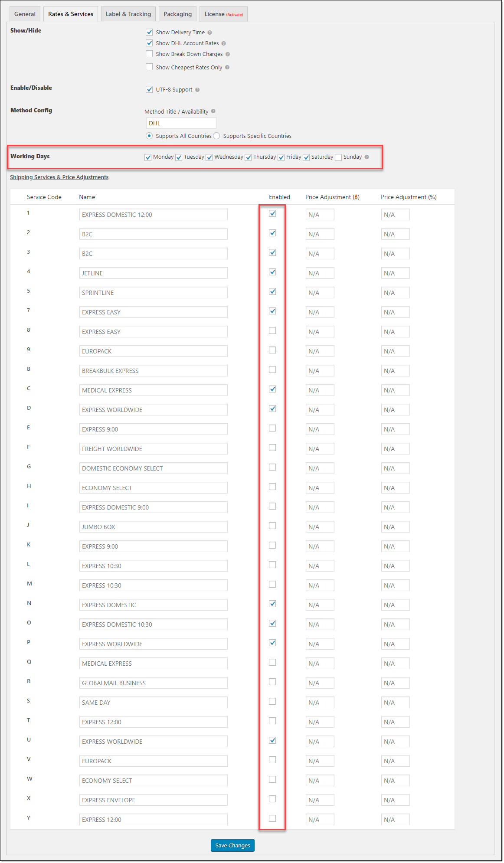The width and height of the screenshot is (504, 863).
Task: Tick the Show Break Down Charges checkbox
Action: pos(149,54)
